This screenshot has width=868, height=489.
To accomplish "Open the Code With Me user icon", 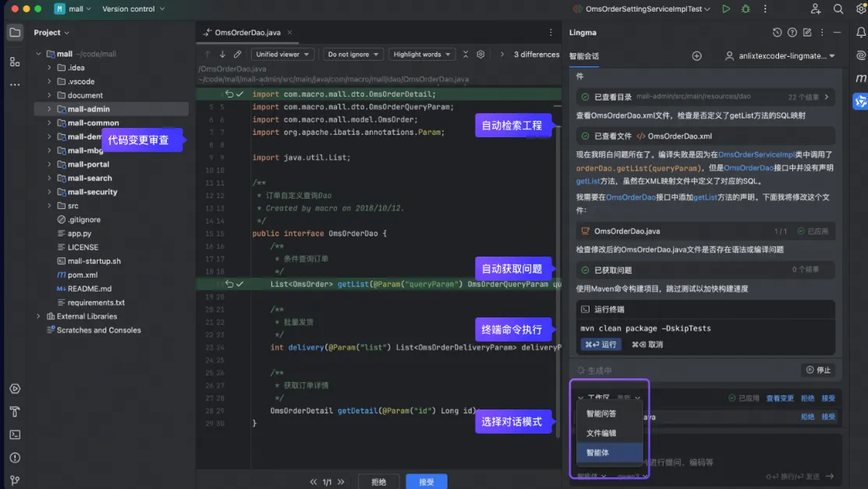I will point(816,9).
